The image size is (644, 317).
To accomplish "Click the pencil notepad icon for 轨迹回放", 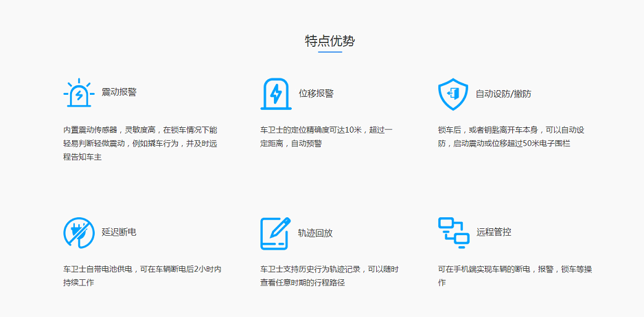I will (x=275, y=233).
